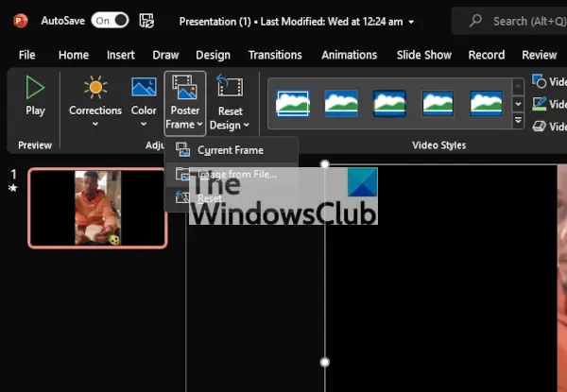Choose Current Frame from the menu
The image size is (567, 392).
pyautogui.click(x=232, y=150)
